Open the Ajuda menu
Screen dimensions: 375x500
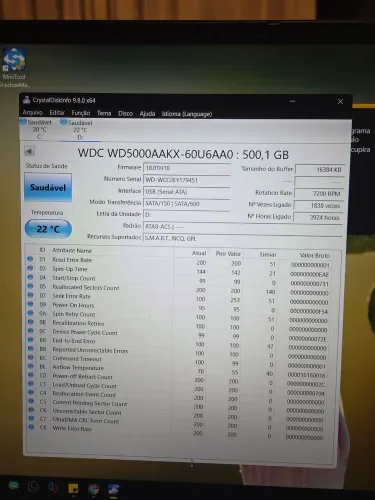(147, 114)
